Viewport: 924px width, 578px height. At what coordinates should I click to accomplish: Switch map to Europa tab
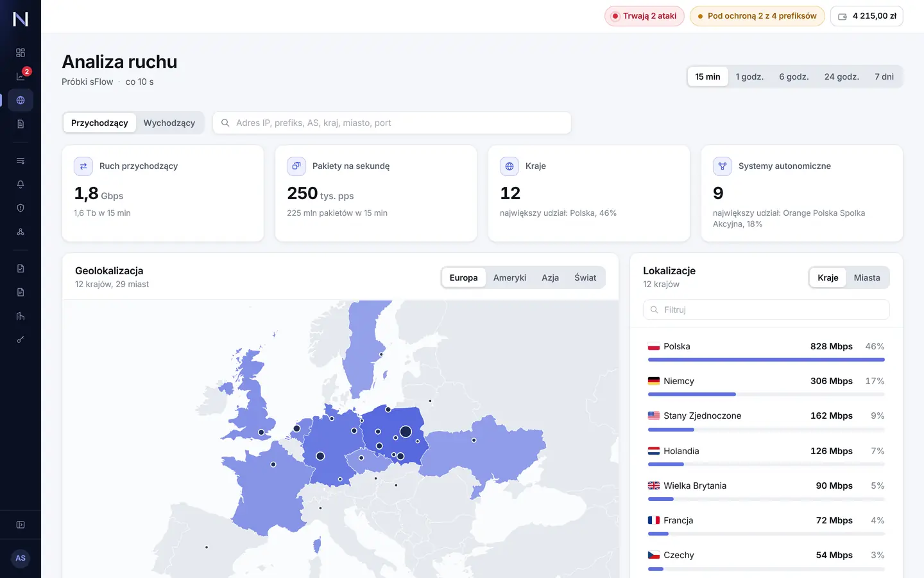click(463, 277)
